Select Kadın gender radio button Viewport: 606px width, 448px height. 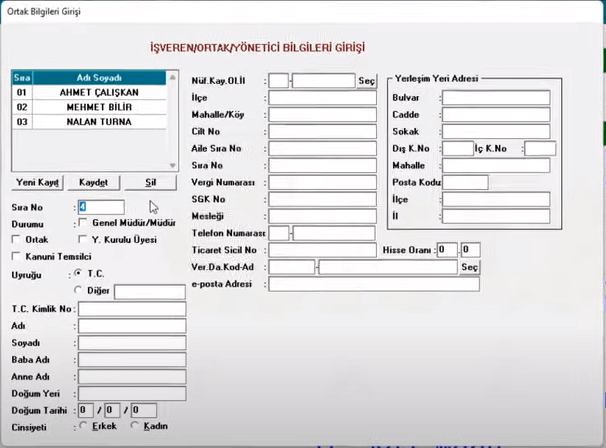tap(135, 427)
